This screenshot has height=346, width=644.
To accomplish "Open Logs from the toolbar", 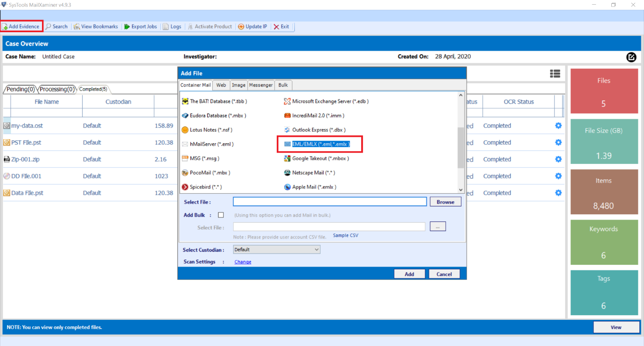I will [172, 27].
